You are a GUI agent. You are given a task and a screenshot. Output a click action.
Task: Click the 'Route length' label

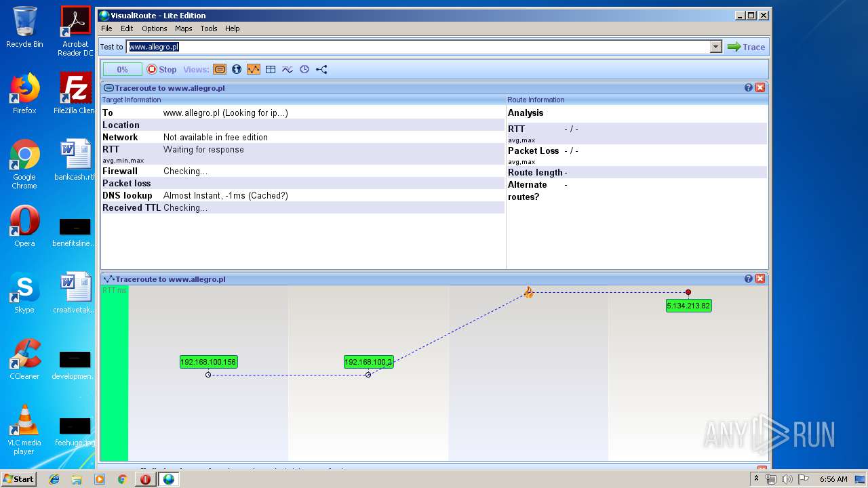pyautogui.click(x=535, y=172)
